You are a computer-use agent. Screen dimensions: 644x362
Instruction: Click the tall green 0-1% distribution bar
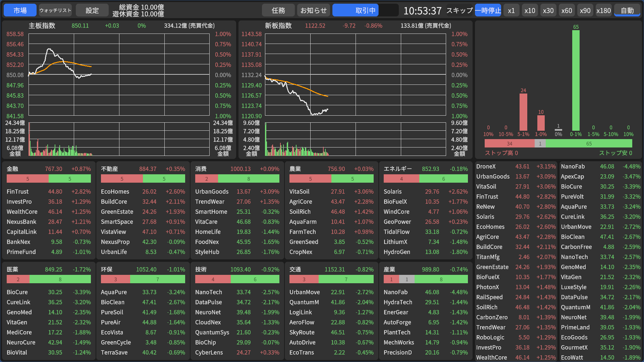tap(576, 80)
